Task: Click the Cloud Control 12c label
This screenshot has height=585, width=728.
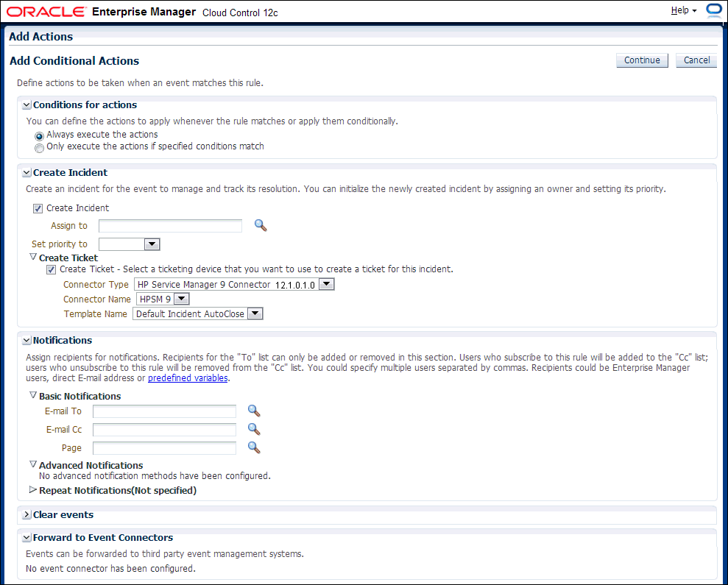Action: (x=240, y=13)
